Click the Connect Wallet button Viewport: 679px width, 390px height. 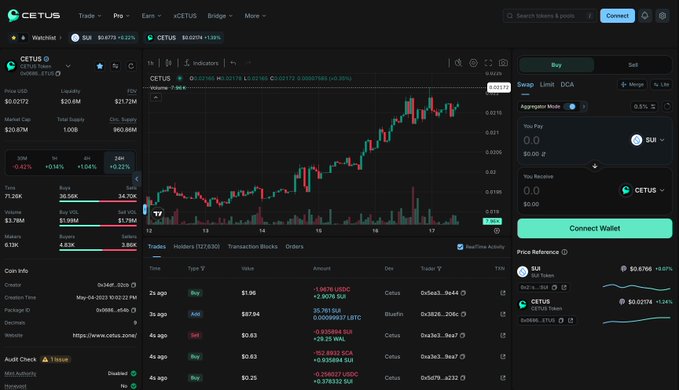click(595, 228)
